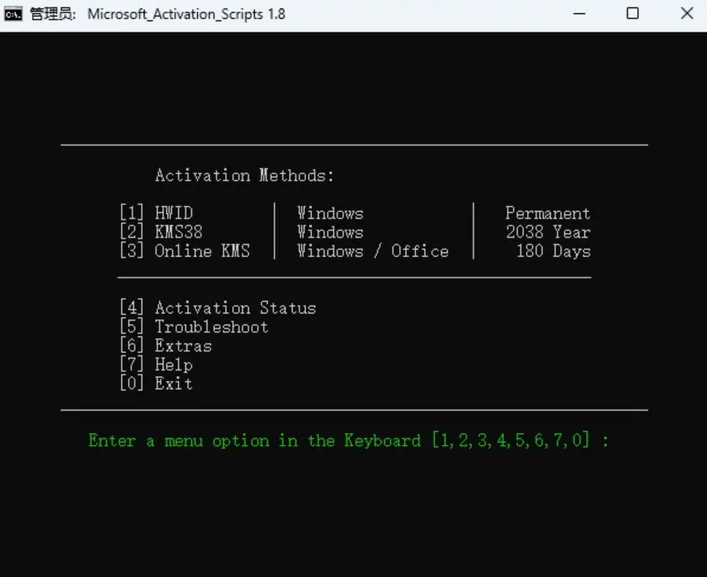Choose the [3] Online KMS entry
707x577 pixels.
coord(184,251)
